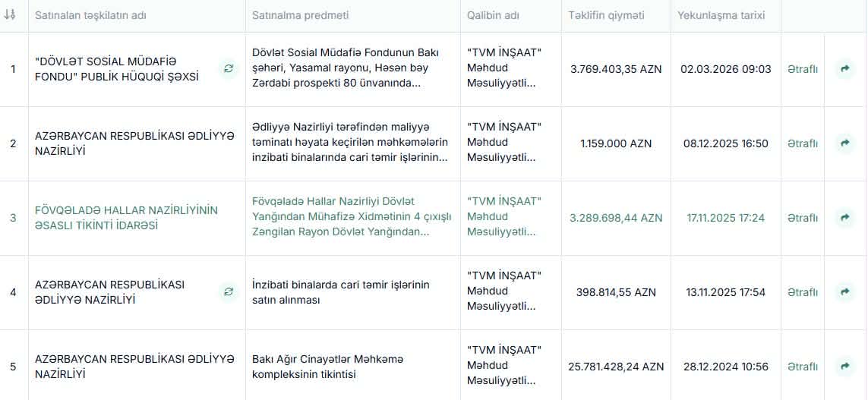The width and height of the screenshot is (868, 400).
Task: Open Ətraflı details for row 1
Action: (x=803, y=69)
